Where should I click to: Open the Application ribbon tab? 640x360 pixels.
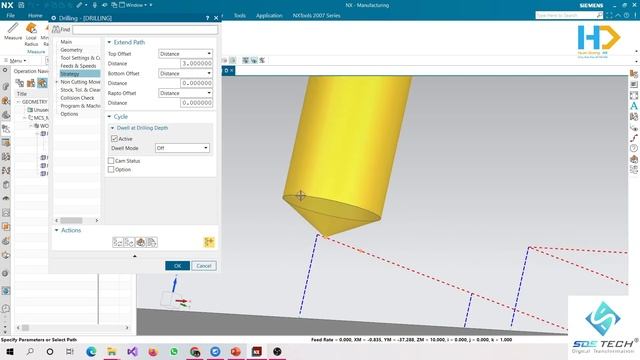click(269, 16)
